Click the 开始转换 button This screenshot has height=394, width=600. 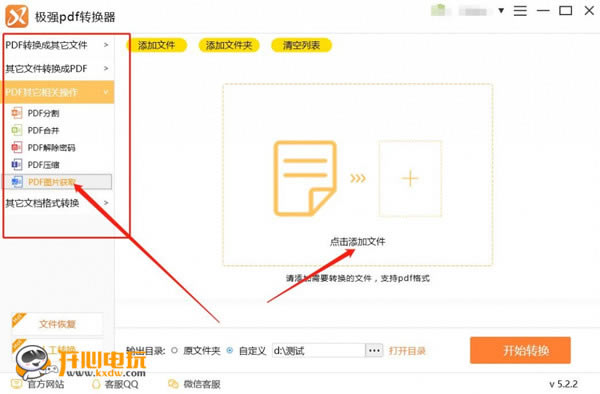(x=520, y=350)
